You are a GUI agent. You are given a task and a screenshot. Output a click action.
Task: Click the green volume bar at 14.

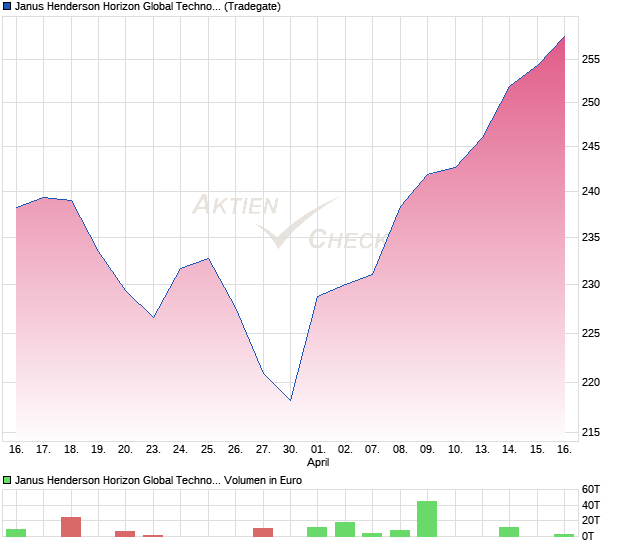point(509,532)
